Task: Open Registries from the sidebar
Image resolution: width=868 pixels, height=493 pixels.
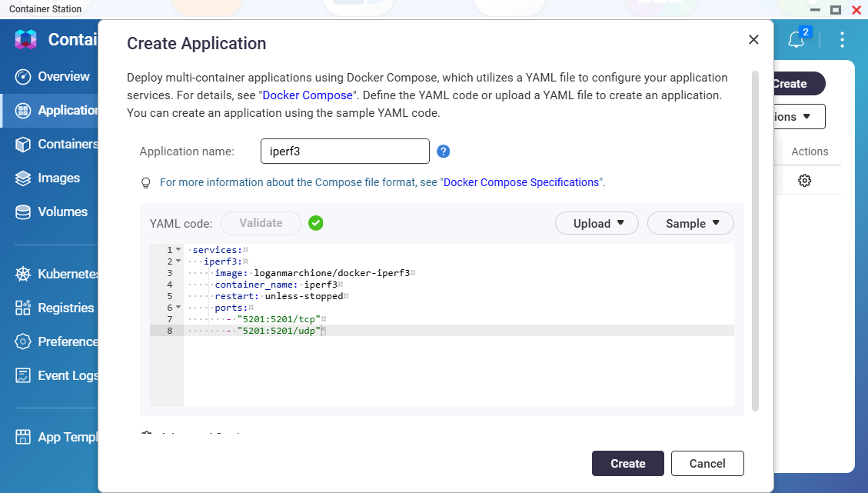Action: pyautogui.click(x=49, y=308)
